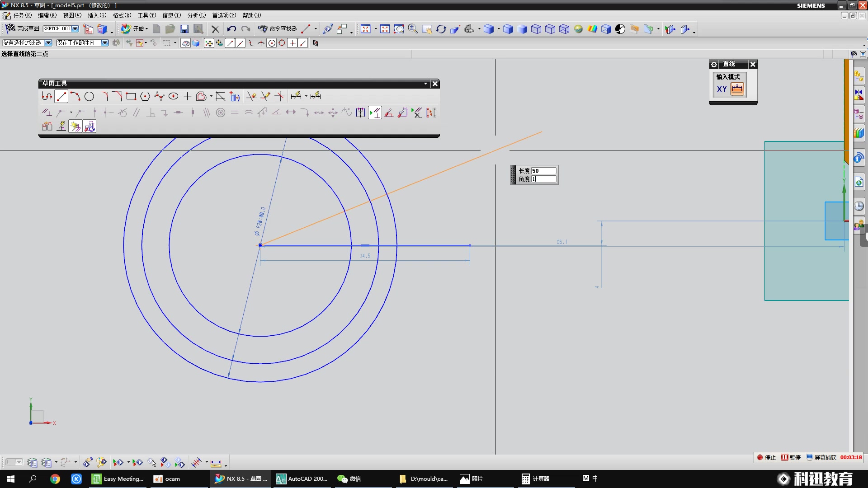The width and height of the screenshot is (868, 488).
Task: Select the Circle tool in sketch tools
Action: [x=89, y=96]
